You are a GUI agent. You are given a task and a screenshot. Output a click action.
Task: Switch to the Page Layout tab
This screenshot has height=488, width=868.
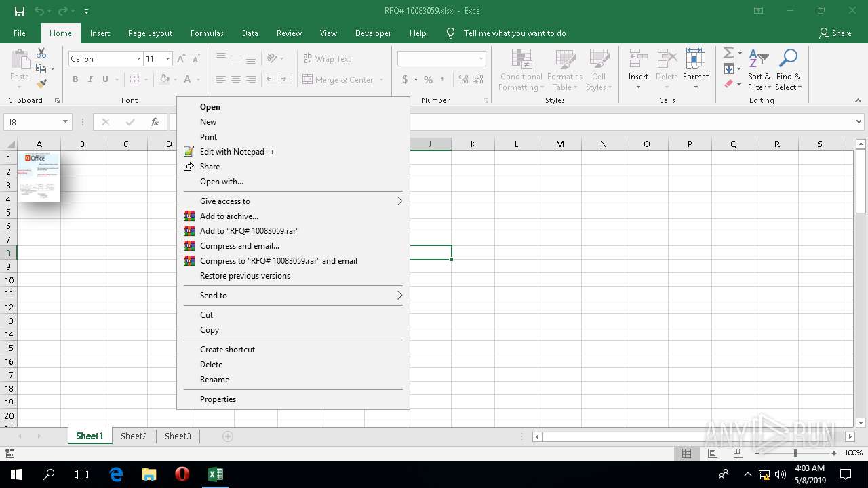click(150, 33)
